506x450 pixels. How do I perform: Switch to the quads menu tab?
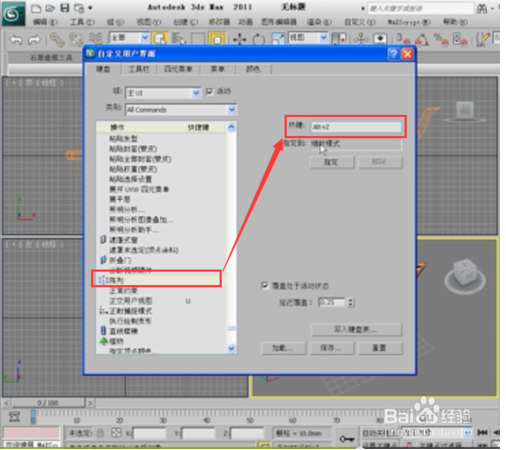tap(178, 69)
